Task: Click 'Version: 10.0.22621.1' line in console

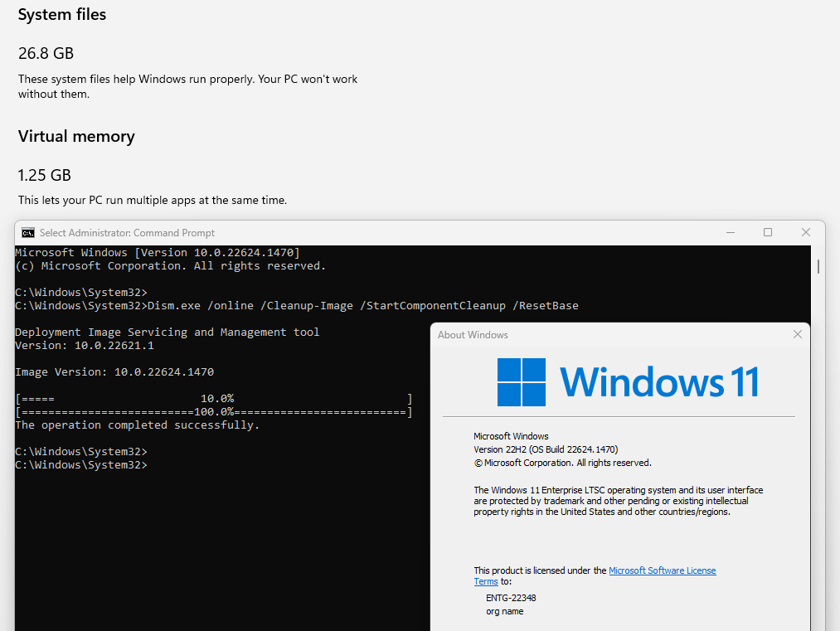Action: coord(85,346)
